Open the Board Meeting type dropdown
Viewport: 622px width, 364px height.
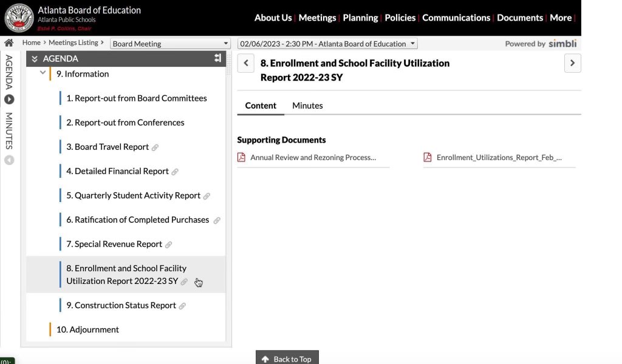[x=171, y=44]
